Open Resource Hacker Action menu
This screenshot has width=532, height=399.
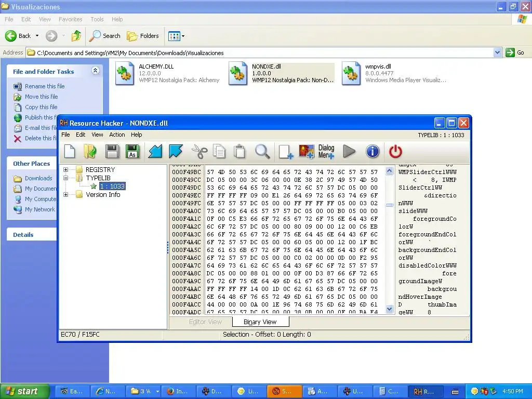pyautogui.click(x=117, y=135)
